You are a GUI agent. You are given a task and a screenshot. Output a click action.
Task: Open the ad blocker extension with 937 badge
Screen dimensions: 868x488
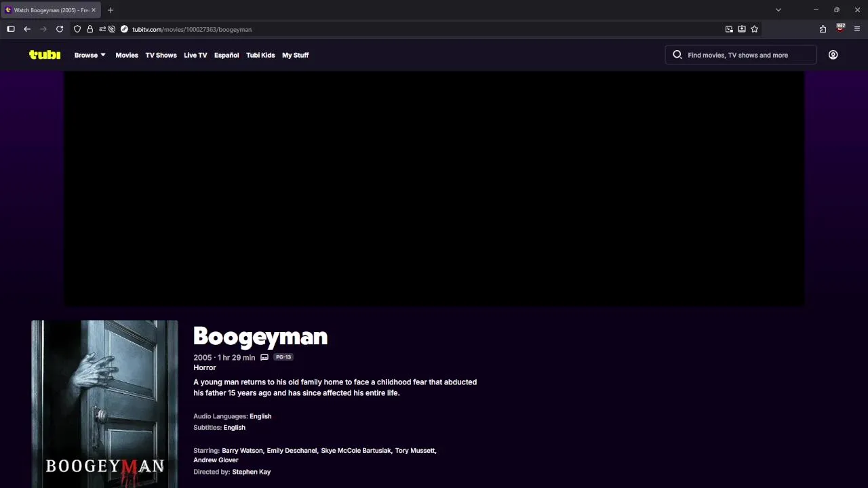click(840, 28)
